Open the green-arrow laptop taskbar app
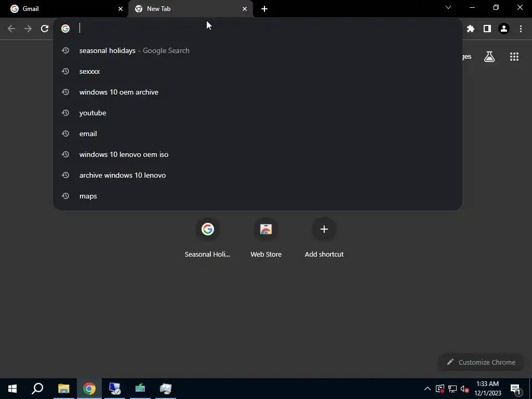 coord(140,389)
